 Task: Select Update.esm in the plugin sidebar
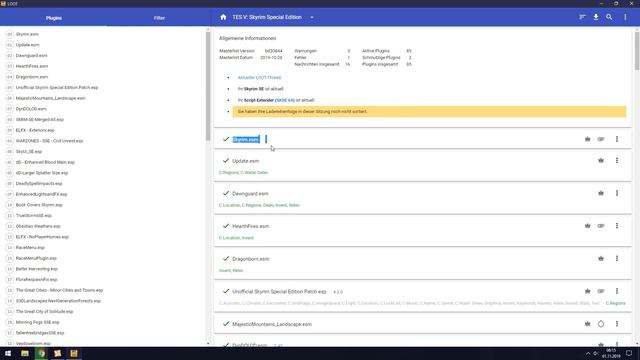click(27, 45)
